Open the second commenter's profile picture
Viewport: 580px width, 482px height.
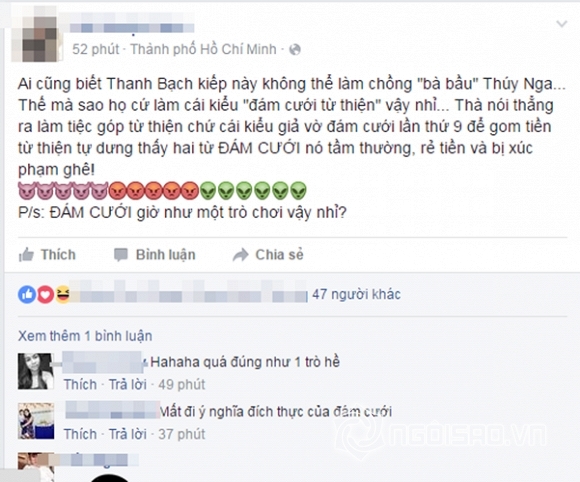point(36,421)
